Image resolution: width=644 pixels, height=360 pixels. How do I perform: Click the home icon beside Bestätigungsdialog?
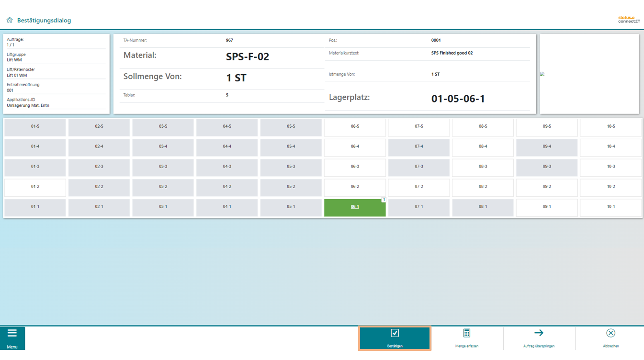10,20
